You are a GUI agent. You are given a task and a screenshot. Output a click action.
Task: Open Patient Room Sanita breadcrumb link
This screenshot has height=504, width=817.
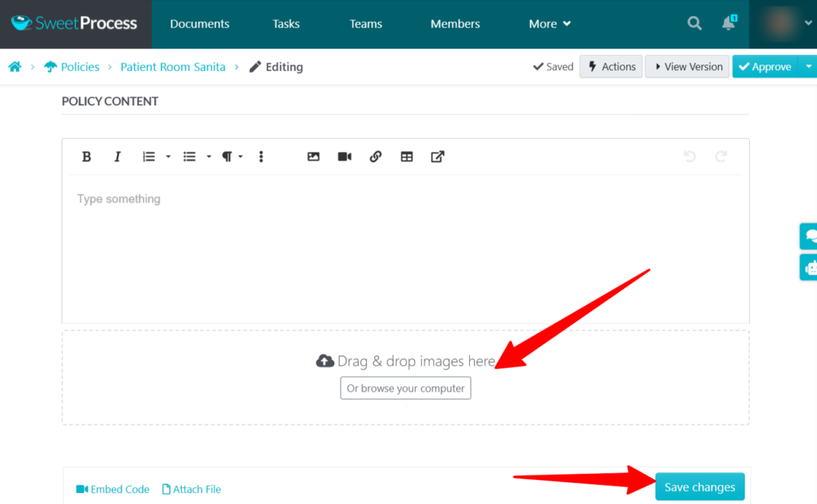coord(172,67)
